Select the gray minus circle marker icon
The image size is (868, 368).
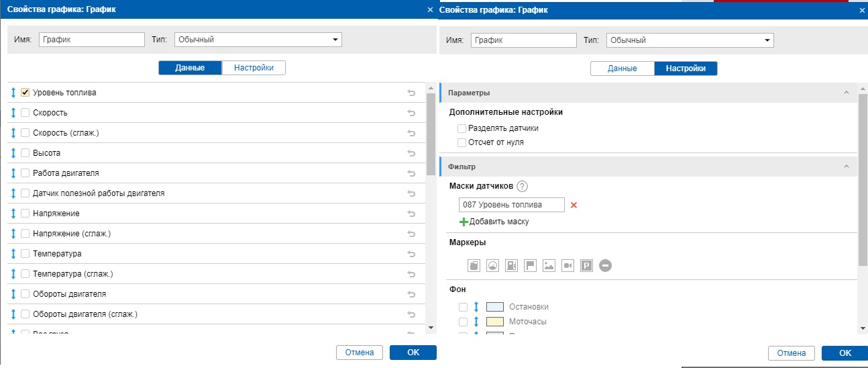tap(605, 266)
